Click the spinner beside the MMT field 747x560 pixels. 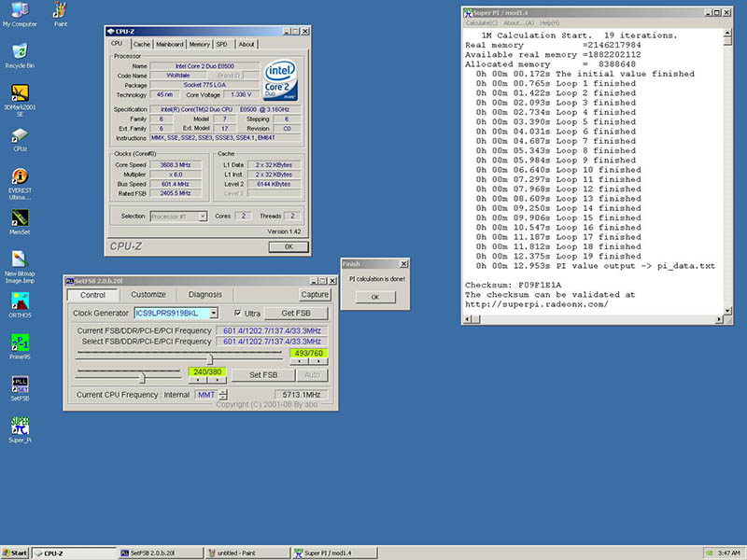pyautogui.click(x=223, y=395)
